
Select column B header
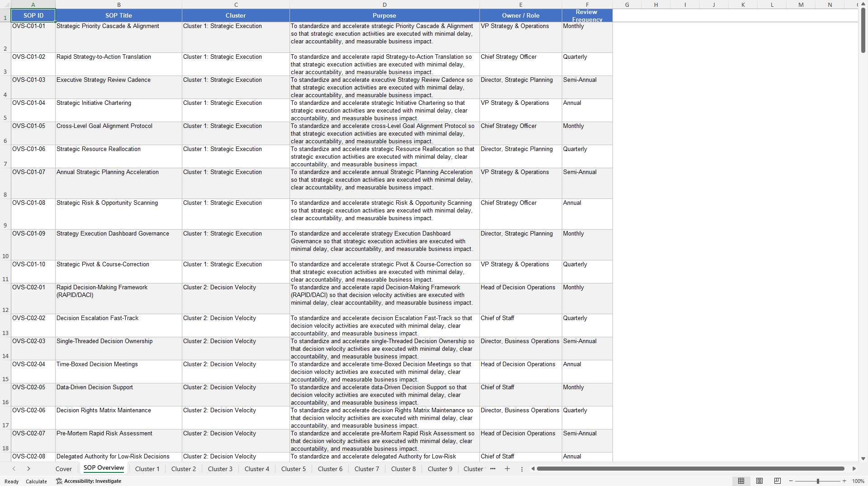pos(119,5)
